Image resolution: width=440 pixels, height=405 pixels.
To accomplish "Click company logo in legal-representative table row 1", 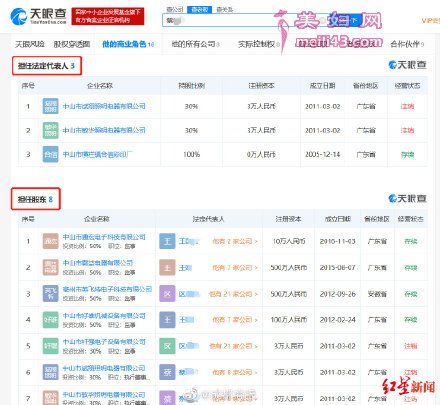I will 51,106.
